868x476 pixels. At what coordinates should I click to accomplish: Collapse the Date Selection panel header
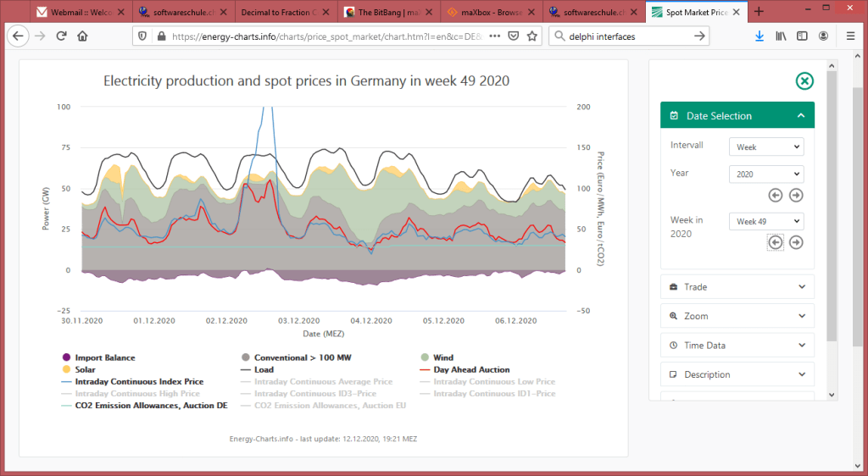[737, 116]
